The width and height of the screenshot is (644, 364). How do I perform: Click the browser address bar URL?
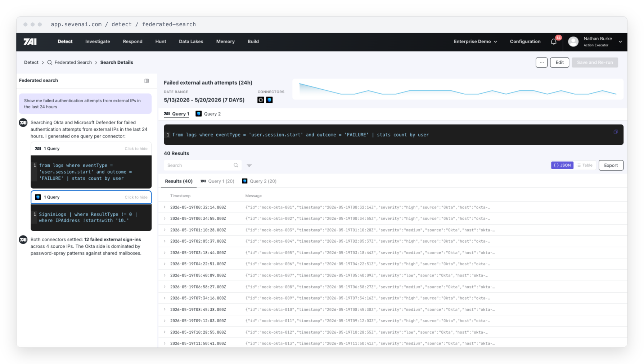[x=123, y=24]
